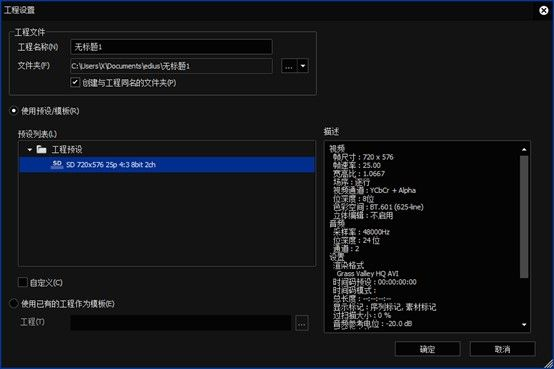This screenshot has height=369, width=554.
Task: Select the 使用预设/模板 radio button
Action: tap(13, 111)
